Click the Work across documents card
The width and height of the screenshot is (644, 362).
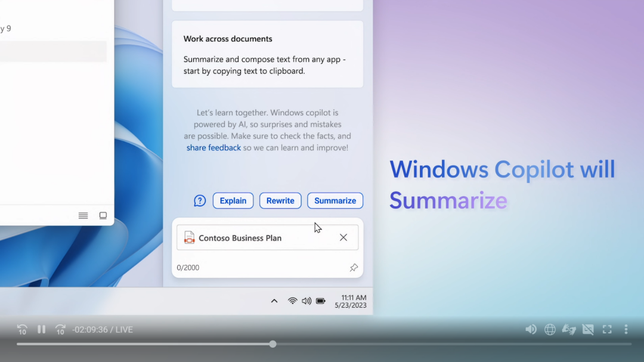267,54
